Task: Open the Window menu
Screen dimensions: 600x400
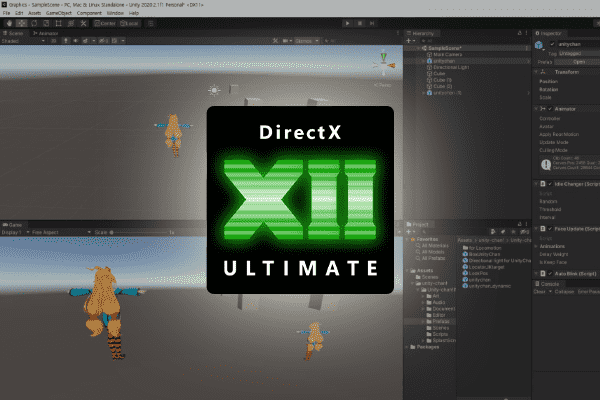Action: click(x=115, y=13)
